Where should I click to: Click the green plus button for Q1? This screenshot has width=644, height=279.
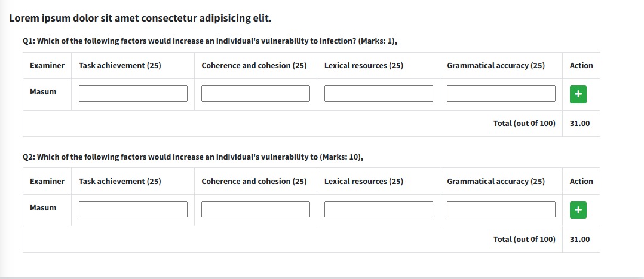(578, 94)
